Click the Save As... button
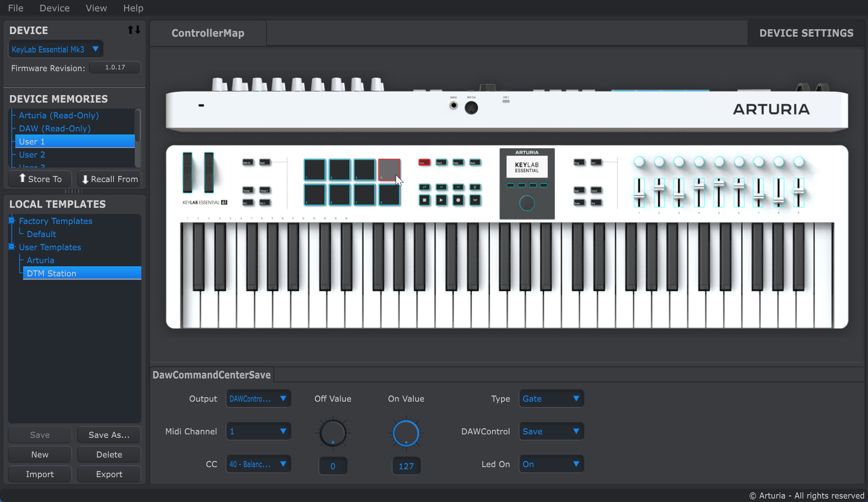 (109, 435)
